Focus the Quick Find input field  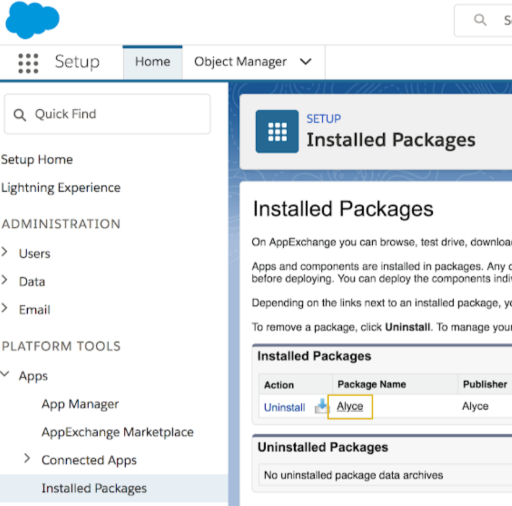pyautogui.click(x=107, y=114)
